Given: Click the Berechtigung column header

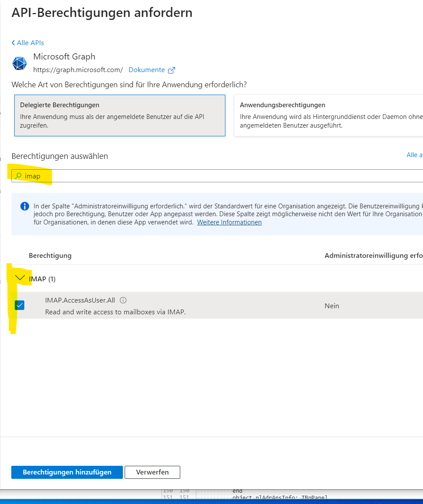Looking at the screenshot, I should coord(50,256).
